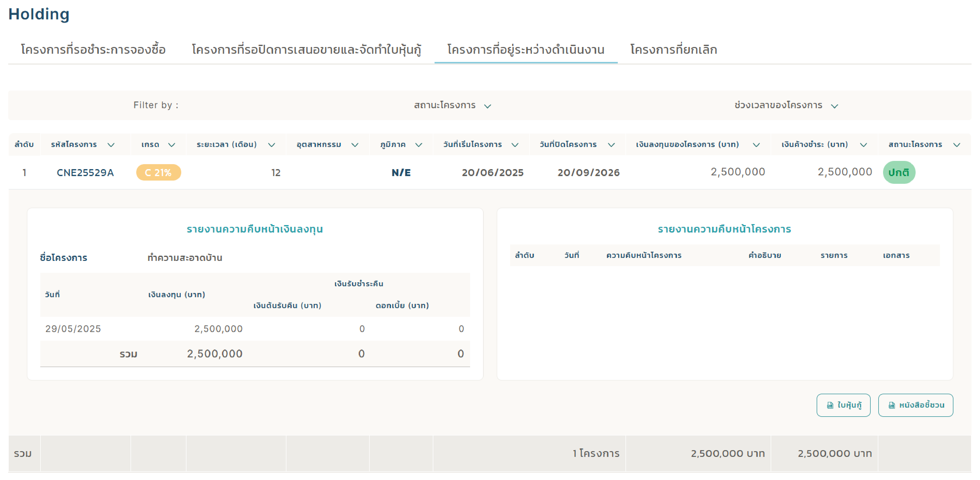980x480 pixels.
Task: Open the อุตสาหกรรม column chevron
Action: (355, 145)
